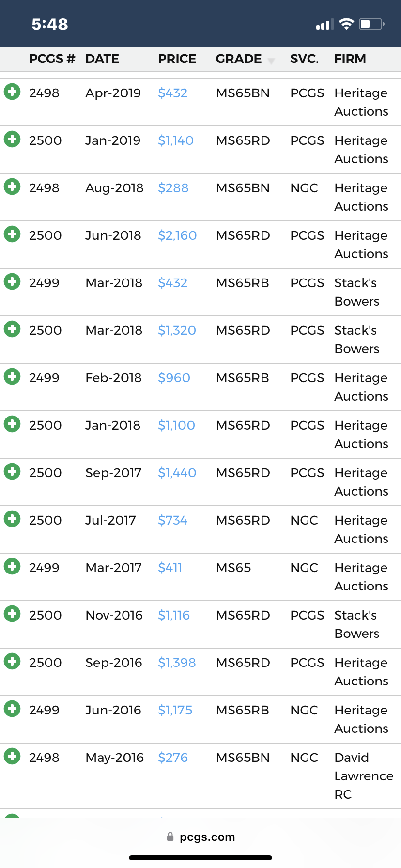Click plus icon for Mar-2017 $411 row
The height and width of the screenshot is (868, 401).
tap(12, 566)
